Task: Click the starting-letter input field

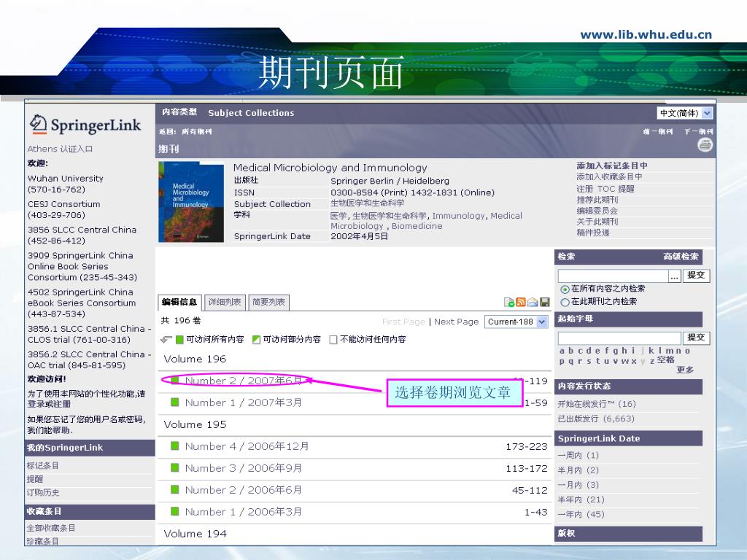Action: [x=619, y=338]
